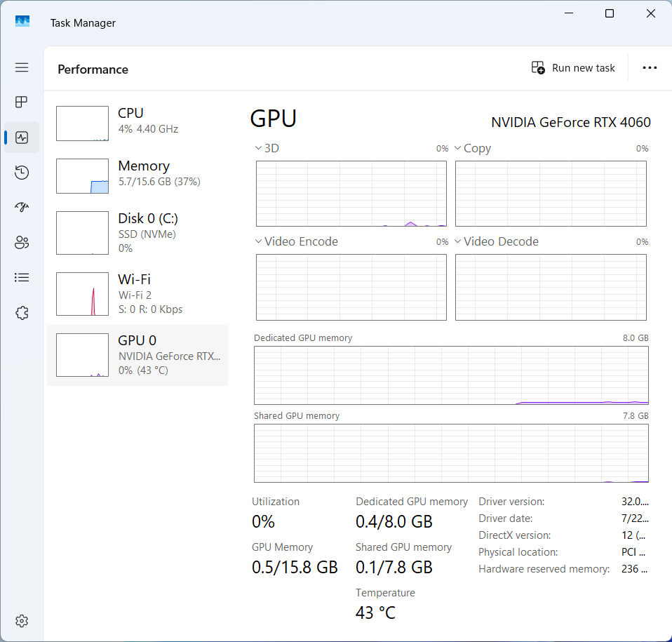Click the NVIDIA GeForce RTX 4060 title

(571, 123)
